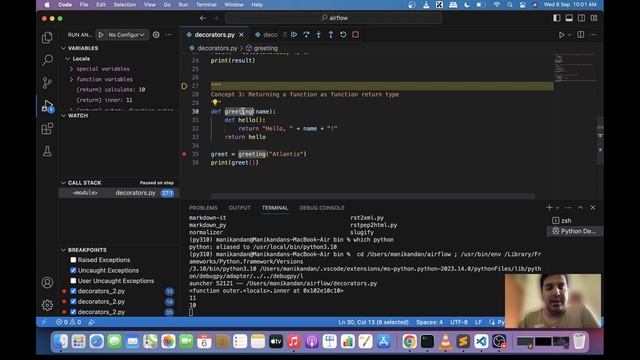Collapse the VARIABLES section
Screen dimensions: 640x360
pos(82,48)
